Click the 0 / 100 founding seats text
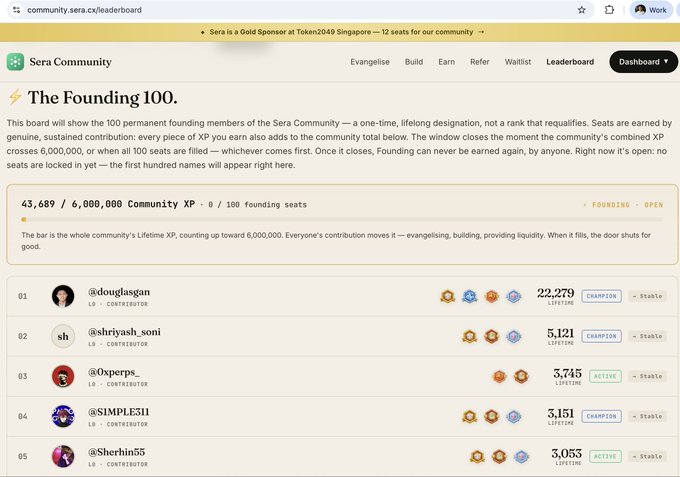Image resolution: width=680 pixels, height=477 pixels. (x=257, y=205)
